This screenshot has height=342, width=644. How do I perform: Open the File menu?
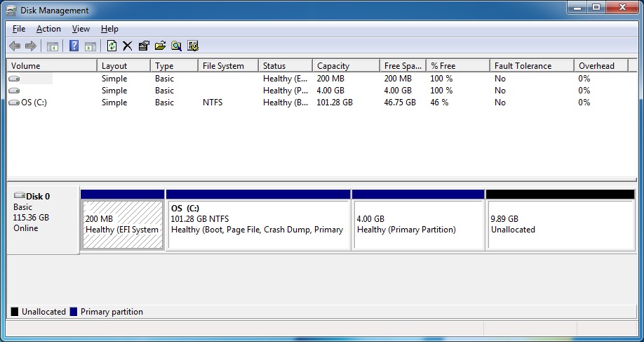point(19,29)
